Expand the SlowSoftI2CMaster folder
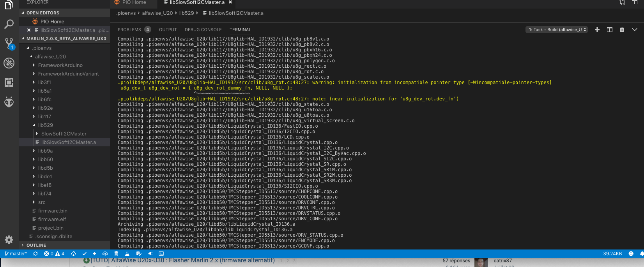644x267 pixels. (64, 133)
